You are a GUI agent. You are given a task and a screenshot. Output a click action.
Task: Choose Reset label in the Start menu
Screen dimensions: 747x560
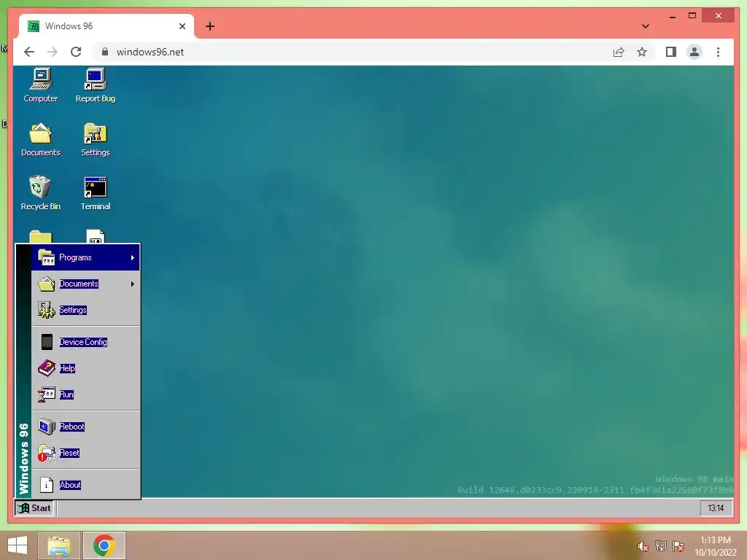69,453
